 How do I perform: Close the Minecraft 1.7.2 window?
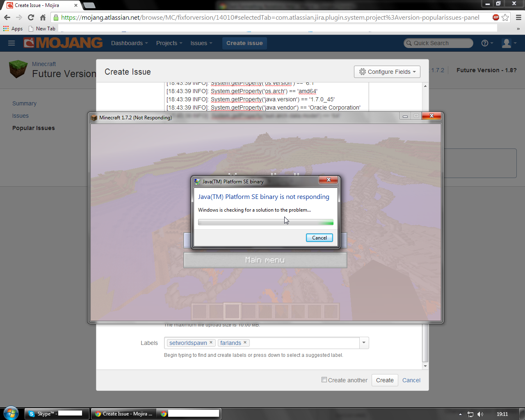[x=431, y=116]
